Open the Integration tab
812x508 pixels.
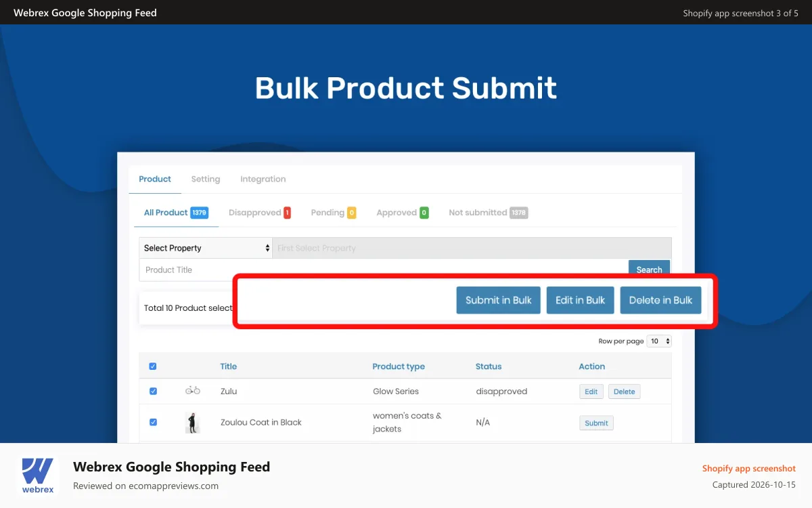(263, 179)
